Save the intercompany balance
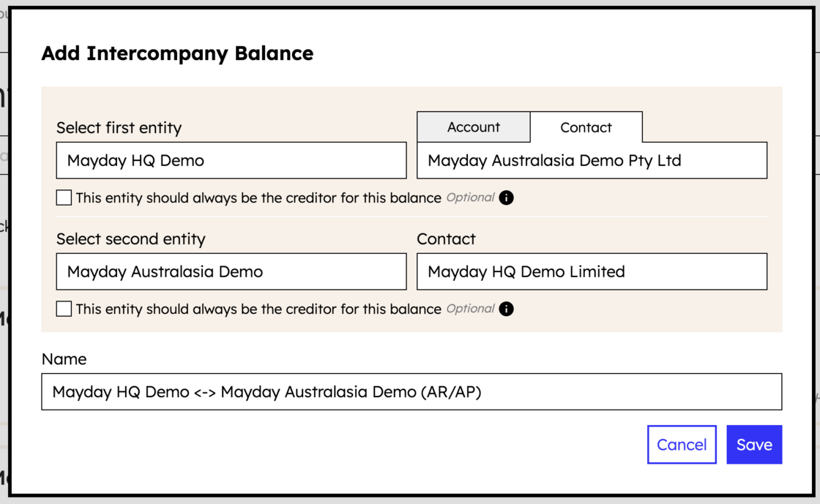Viewport: 820px width, 504px height. coord(754,445)
